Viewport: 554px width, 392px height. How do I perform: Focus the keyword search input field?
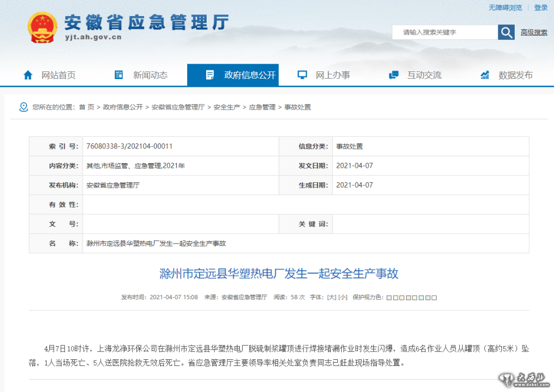coord(446,32)
